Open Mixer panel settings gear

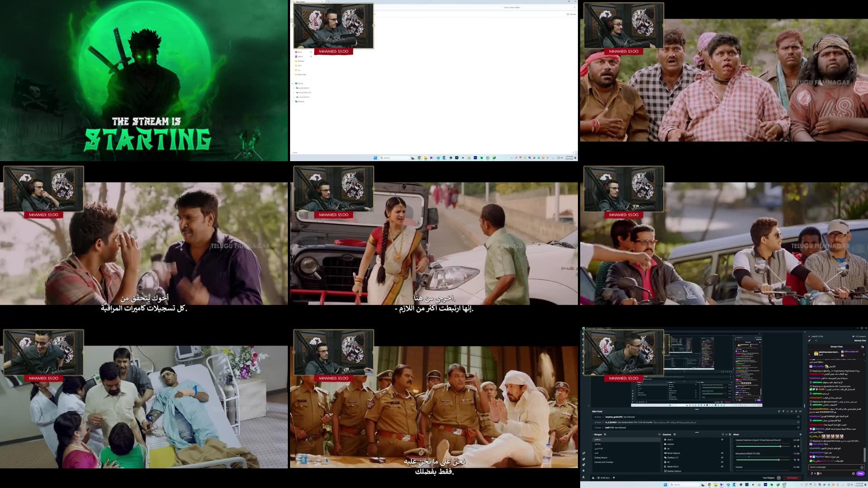[x=800, y=434]
